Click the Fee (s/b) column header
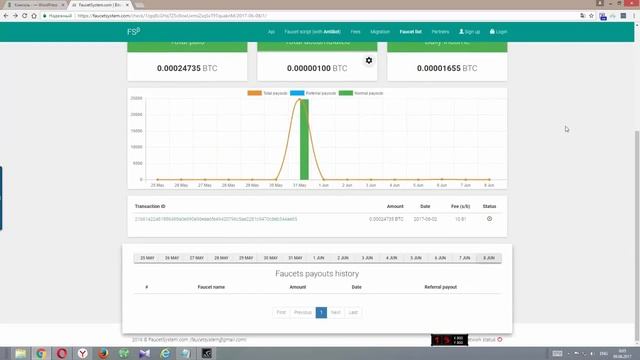This screenshot has height=360, width=640. (x=460, y=206)
